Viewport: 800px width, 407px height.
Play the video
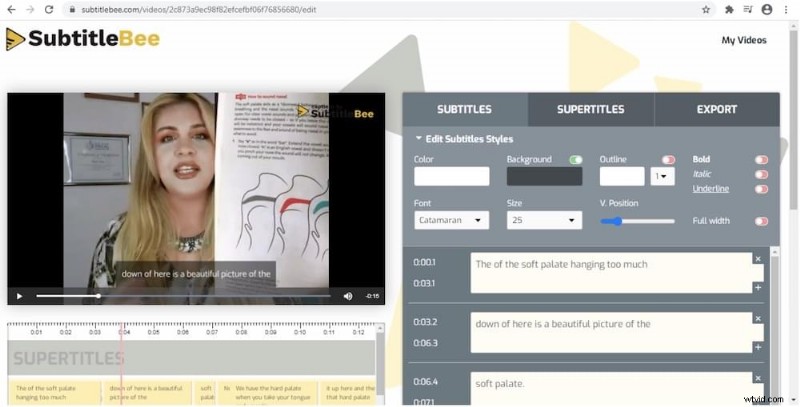pyautogui.click(x=19, y=296)
